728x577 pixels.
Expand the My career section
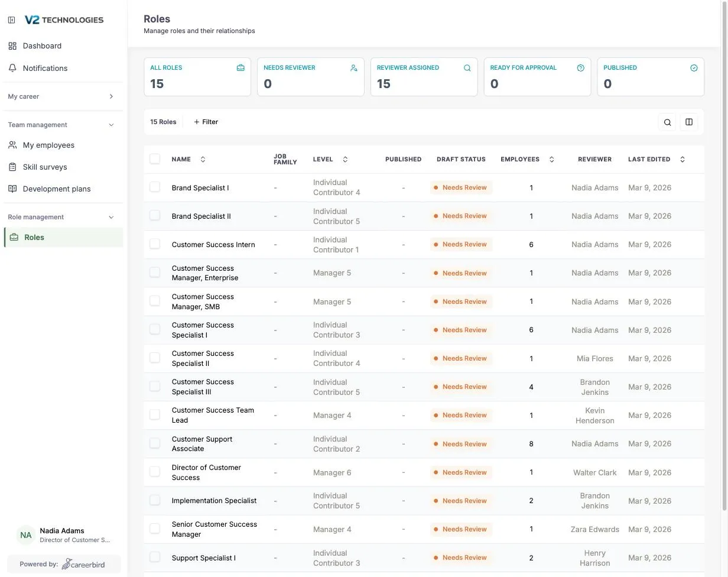(61, 96)
